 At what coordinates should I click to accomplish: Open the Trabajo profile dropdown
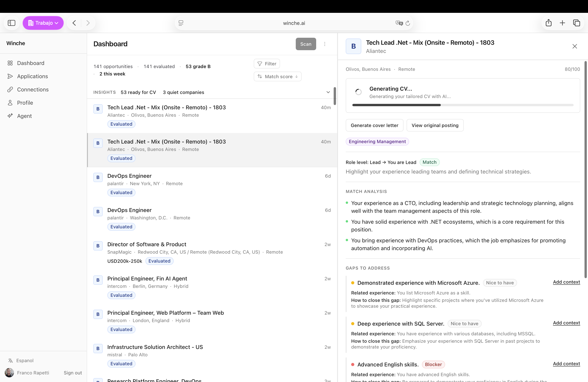pos(43,23)
